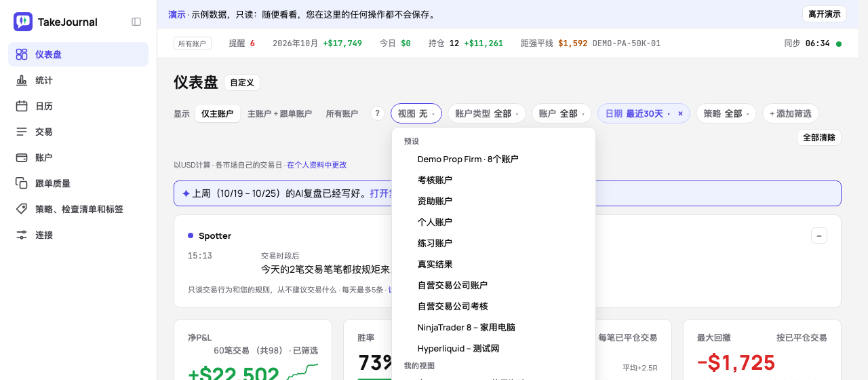Click 2026年10月 +$17,749 summary
868x380 pixels.
click(317, 43)
